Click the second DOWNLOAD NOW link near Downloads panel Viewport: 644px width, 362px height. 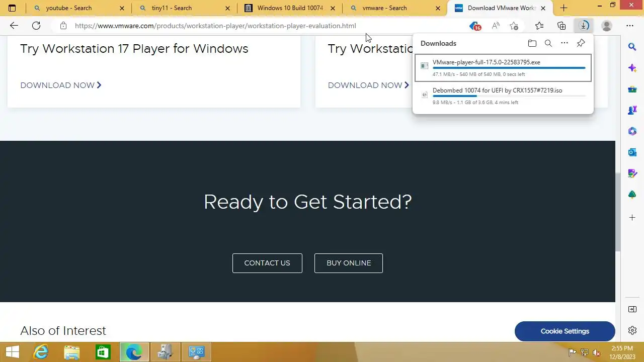(368, 85)
